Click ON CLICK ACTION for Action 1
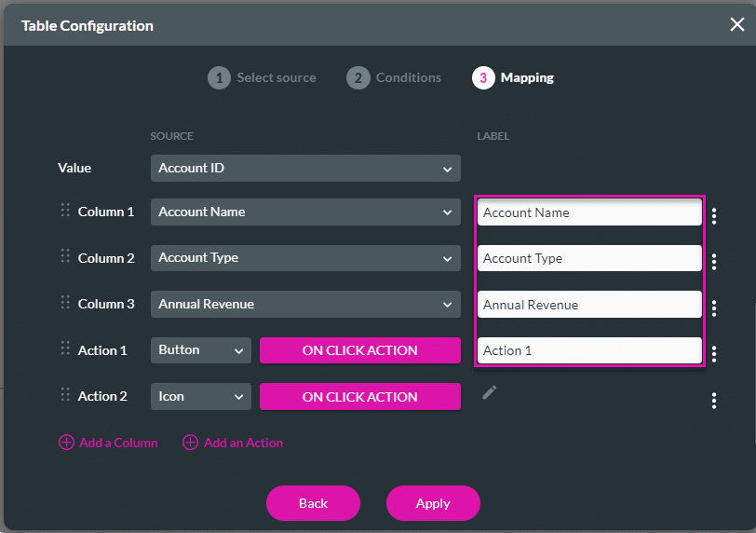The height and width of the screenshot is (533, 756). [360, 350]
